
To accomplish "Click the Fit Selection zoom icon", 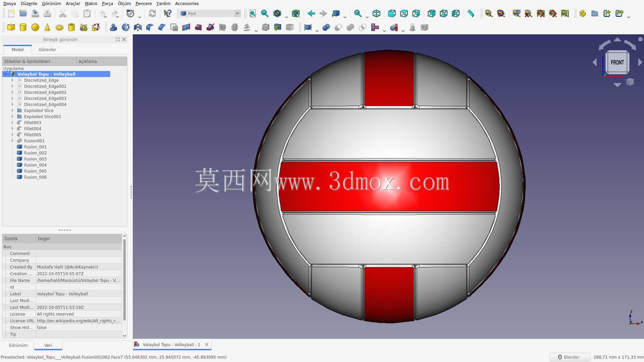I will coord(265,13).
